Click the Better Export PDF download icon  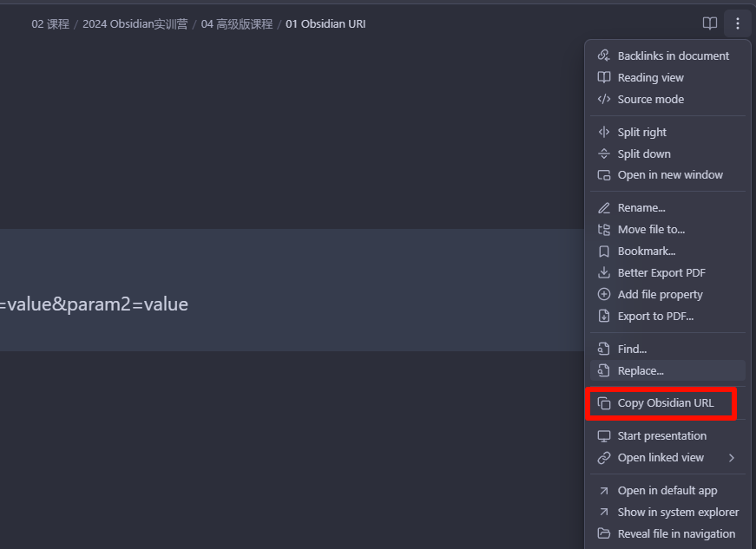pyautogui.click(x=603, y=272)
